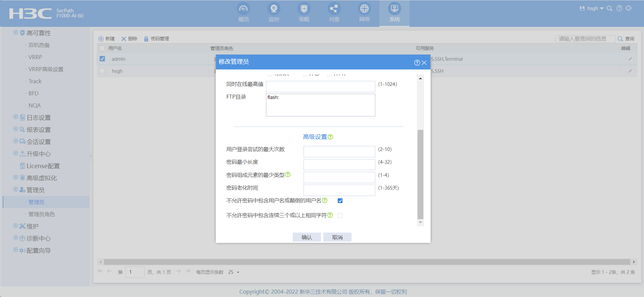644x297 pixels.
Task: Switch to the 监控 tab
Action: pyautogui.click(x=274, y=13)
